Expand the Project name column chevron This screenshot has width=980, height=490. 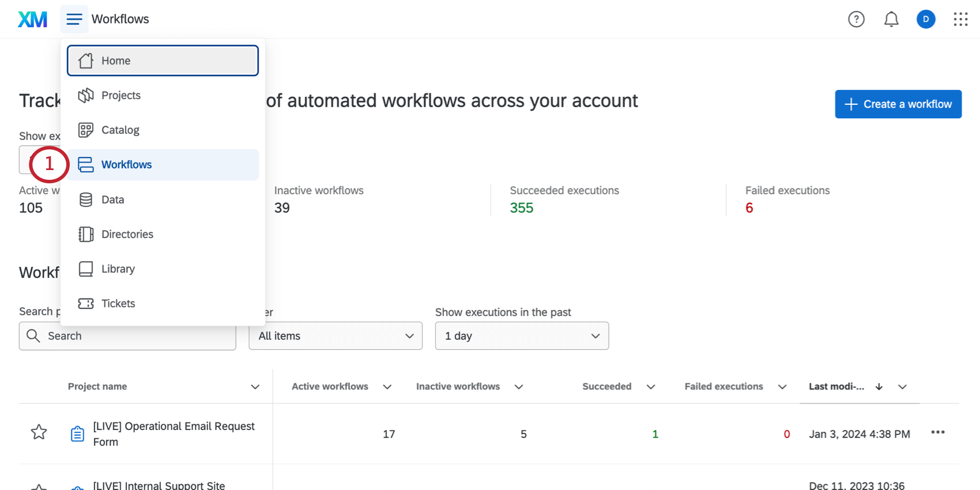point(255,387)
